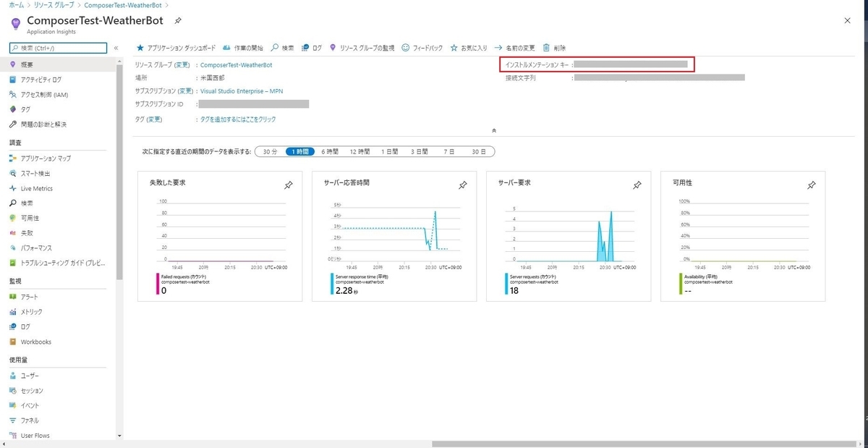Pin the 失敗した要求 chart to dashboard
The width and height of the screenshot is (868, 448).
[288, 186]
